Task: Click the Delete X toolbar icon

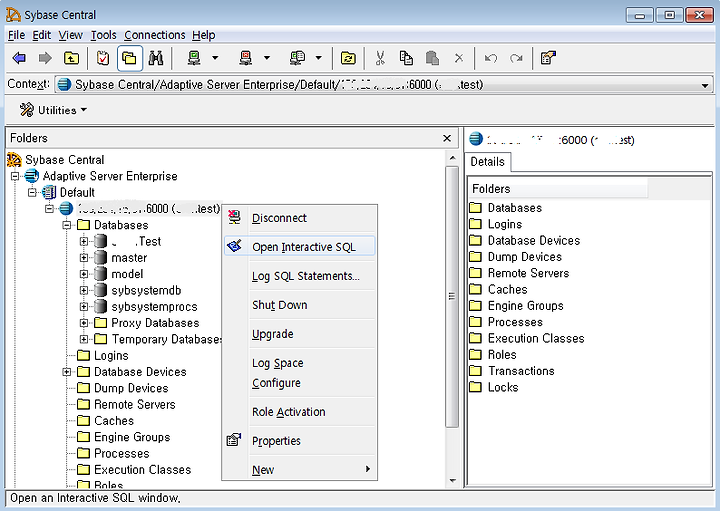Action: pos(459,58)
